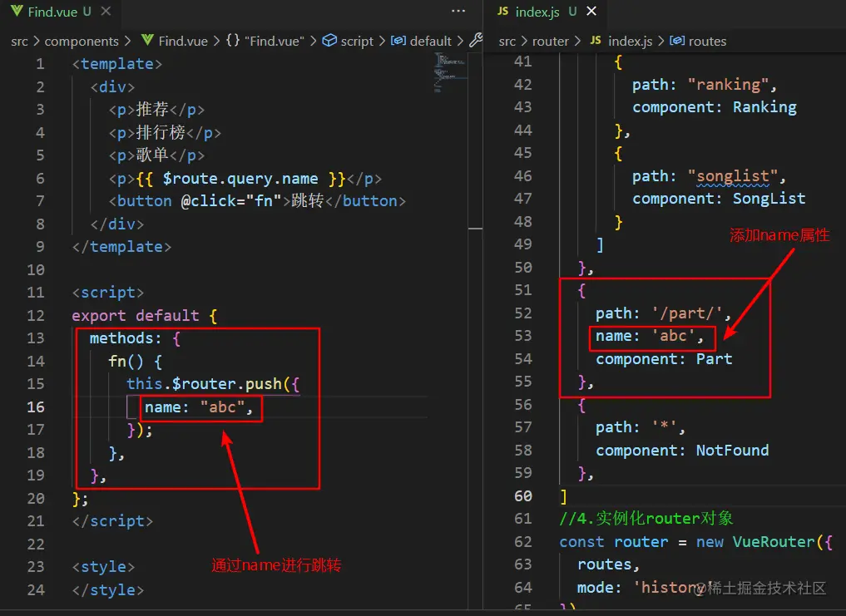Click routes, on line 63
Screen dimensions: 846x616
point(609,564)
